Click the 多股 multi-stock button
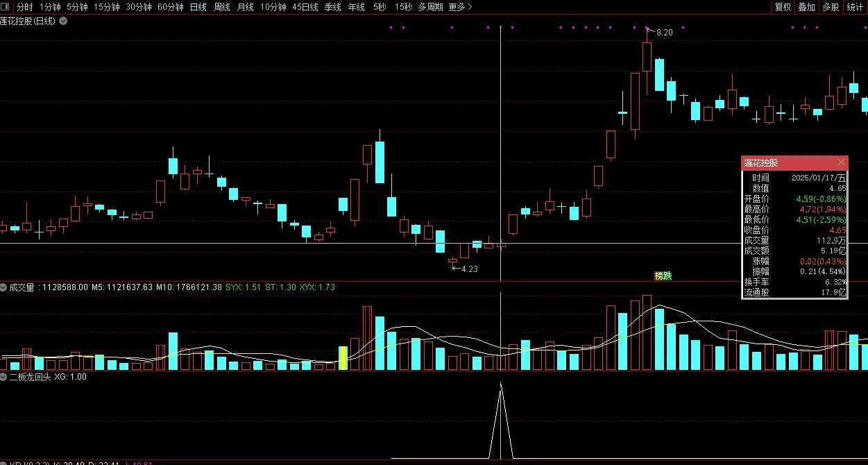The width and height of the screenshot is (868, 465). pos(831,7)
